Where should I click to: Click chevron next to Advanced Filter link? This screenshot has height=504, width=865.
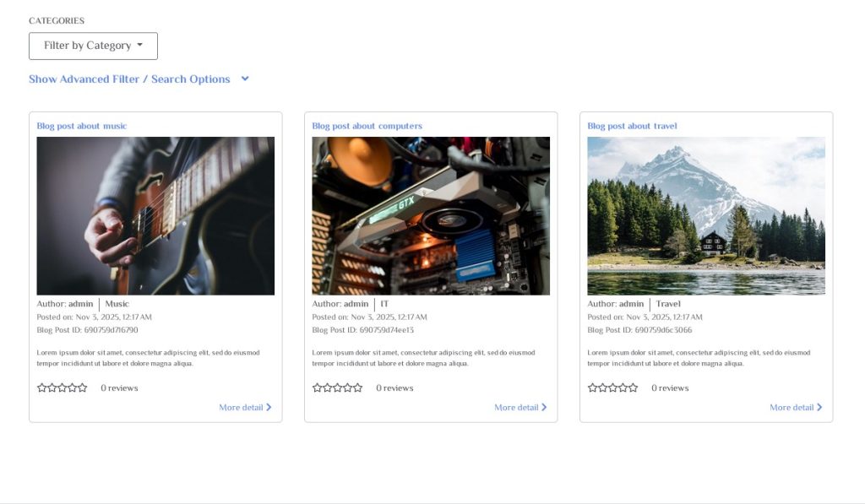(x=245, y=79)
